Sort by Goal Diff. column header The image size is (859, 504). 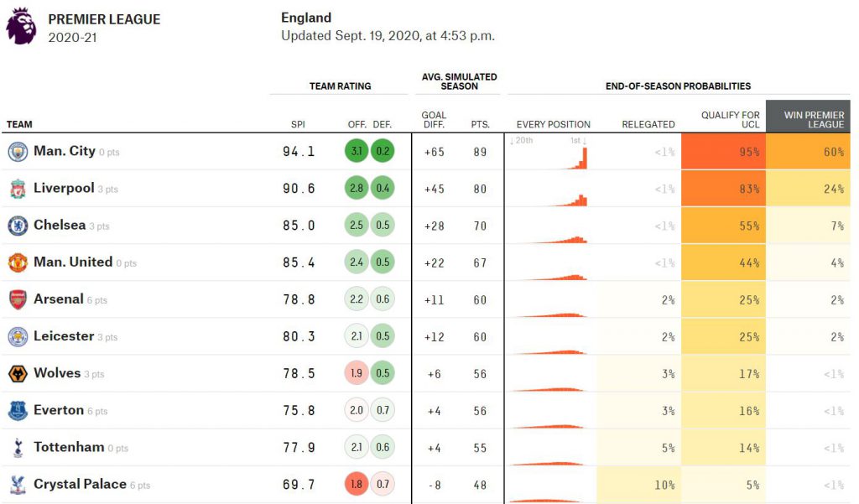click(x=434, y=119)
